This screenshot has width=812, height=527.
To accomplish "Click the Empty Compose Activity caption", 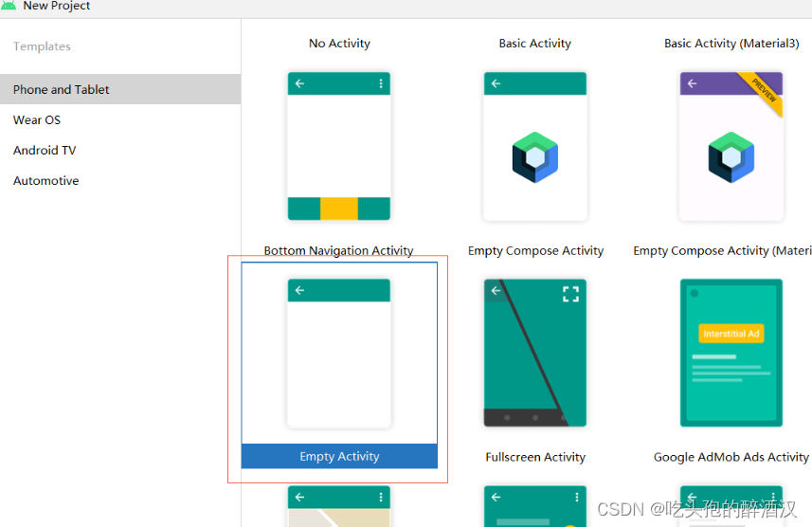I will point(535,251).
